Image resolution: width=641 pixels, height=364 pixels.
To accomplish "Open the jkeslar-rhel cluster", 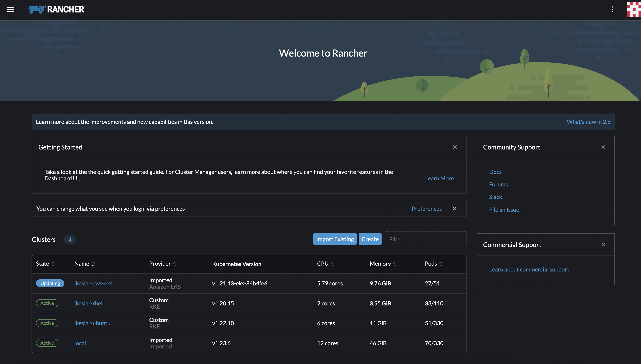I will (x=88, y=303).
